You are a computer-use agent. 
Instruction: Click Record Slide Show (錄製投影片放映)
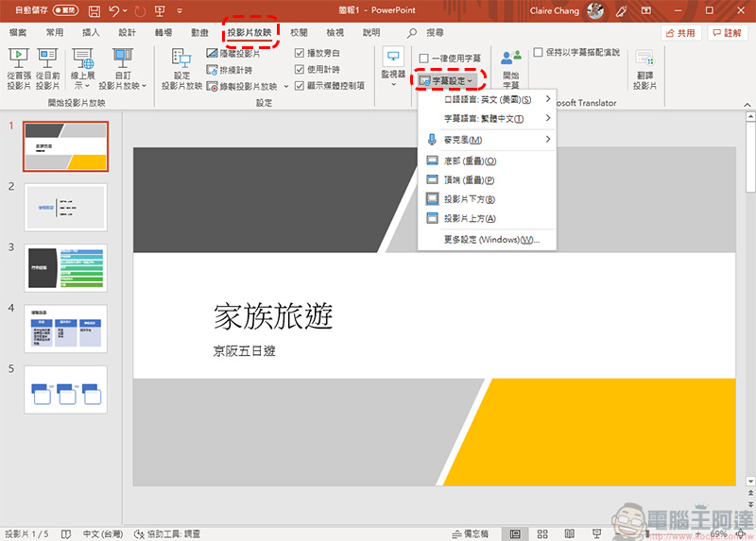click(242, 86)
